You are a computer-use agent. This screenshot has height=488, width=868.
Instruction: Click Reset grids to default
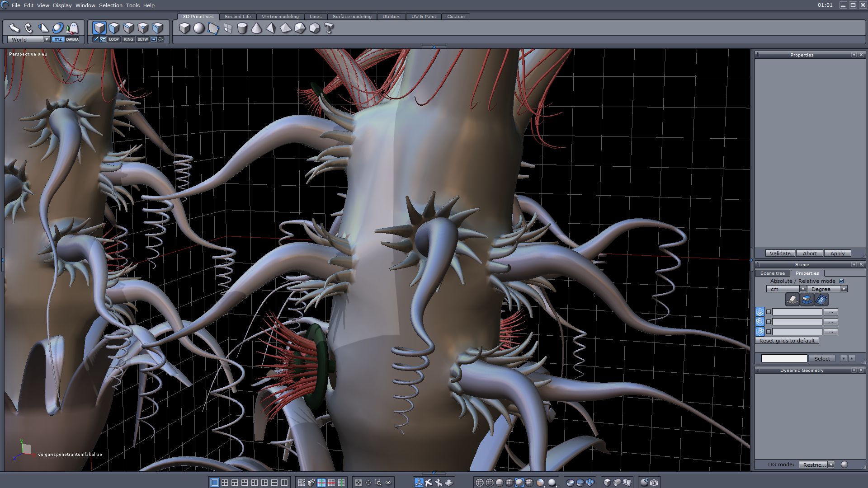coord(787,341)
